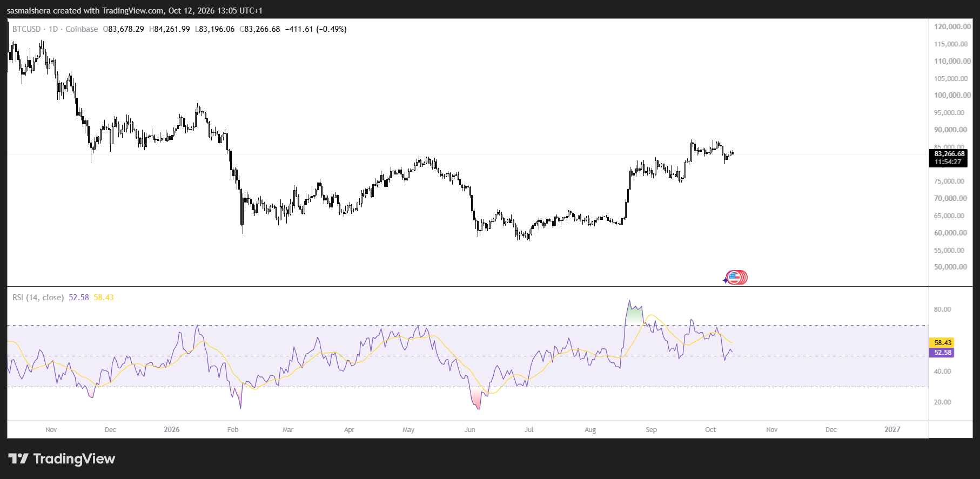Click the 90,000.00 price scale label

click(x=951, y=130)
